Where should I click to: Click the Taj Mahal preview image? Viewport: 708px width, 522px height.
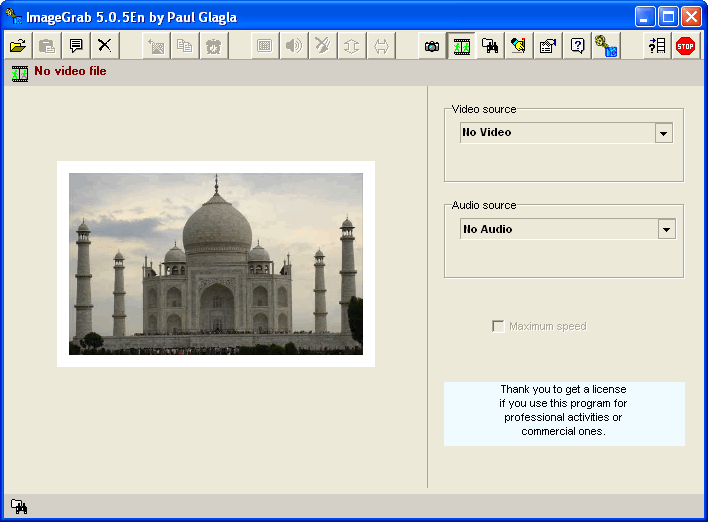pyautogui.click(x=216, y=264)
